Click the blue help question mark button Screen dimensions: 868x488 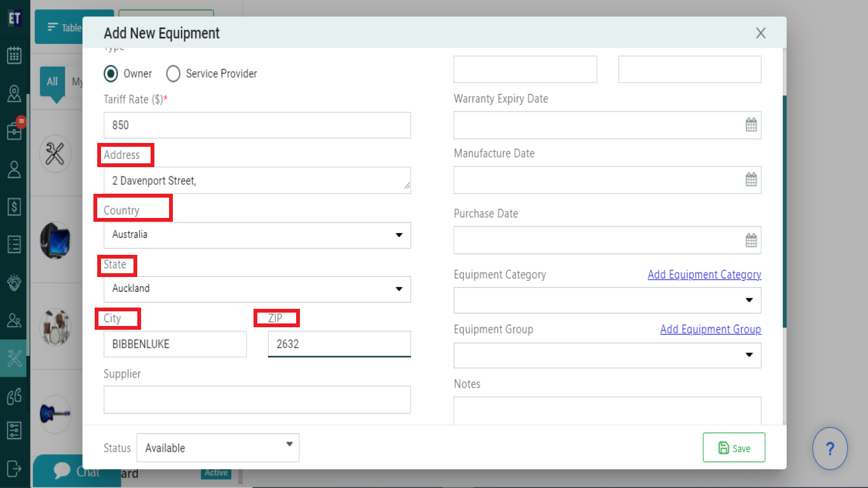pos(830,449)
